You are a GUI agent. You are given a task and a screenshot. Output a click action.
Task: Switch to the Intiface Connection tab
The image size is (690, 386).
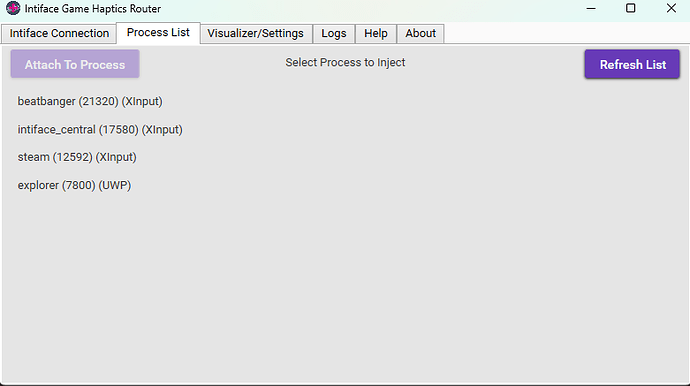[x=59, y=33]
